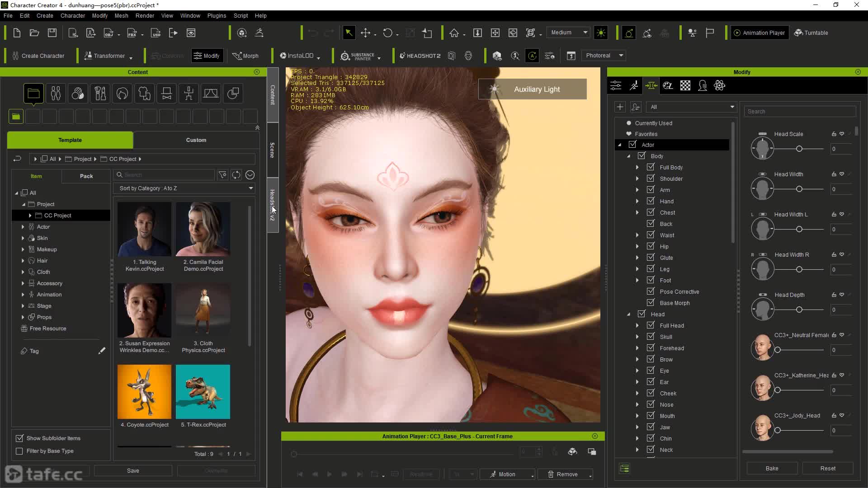Open the atom Physics tab icon
Screen dimensions: 868x488
[x=720, y=85]
